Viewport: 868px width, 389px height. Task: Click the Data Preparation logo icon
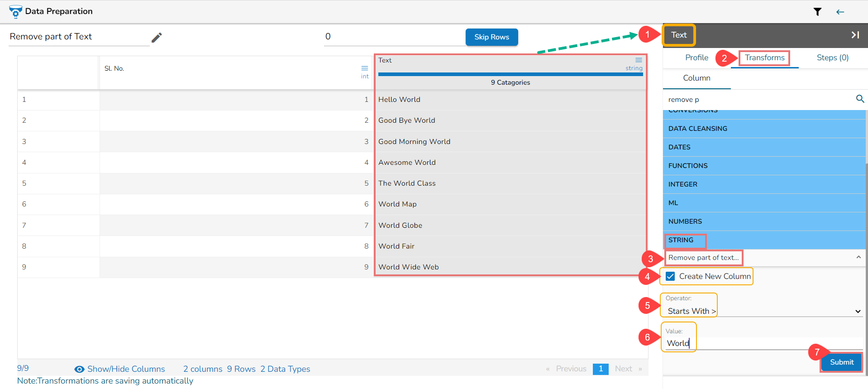pos(15,12)
